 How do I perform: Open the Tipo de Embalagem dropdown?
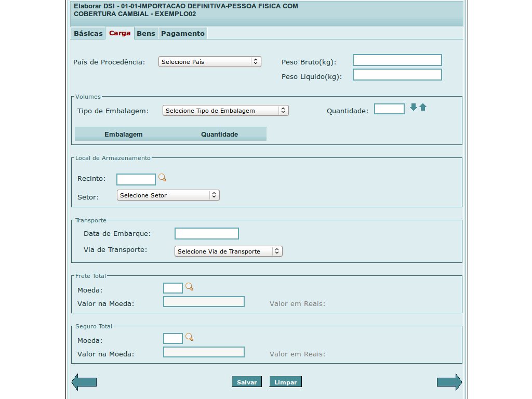point(225,110)
